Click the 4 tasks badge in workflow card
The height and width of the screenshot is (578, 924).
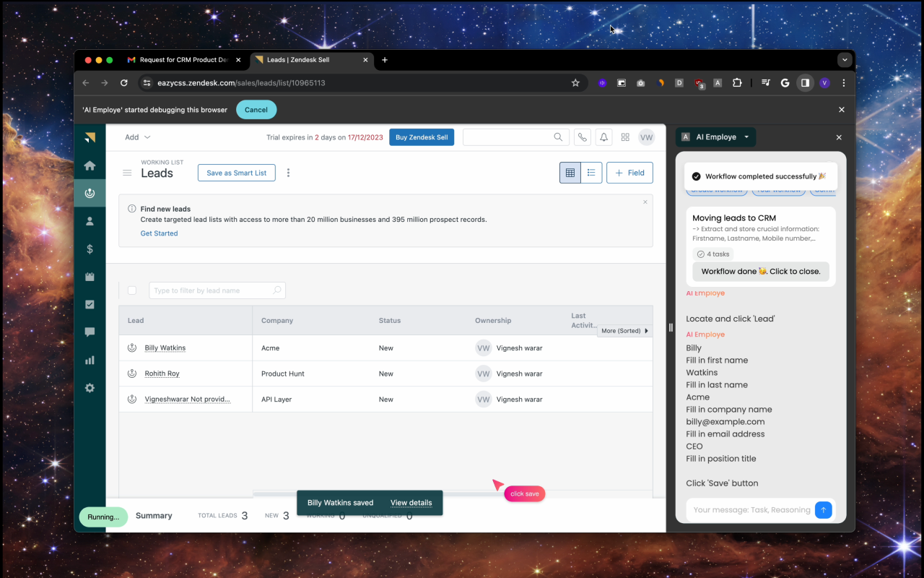tap(713, 254)
